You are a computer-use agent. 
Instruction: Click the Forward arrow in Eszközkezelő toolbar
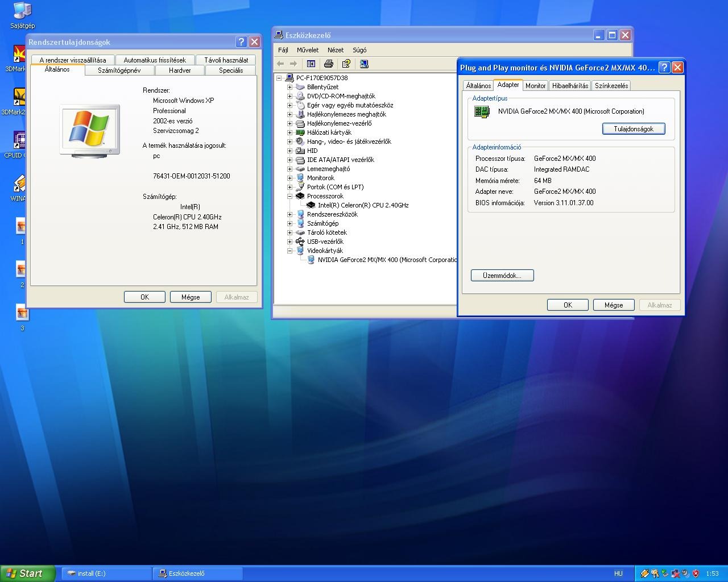293,64
